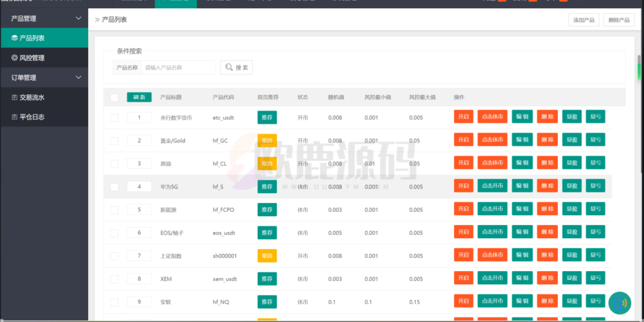Viewport: 644px width, 322px height.
Task: Click the floating sound speaker icon
Action: tap(619, 303)
